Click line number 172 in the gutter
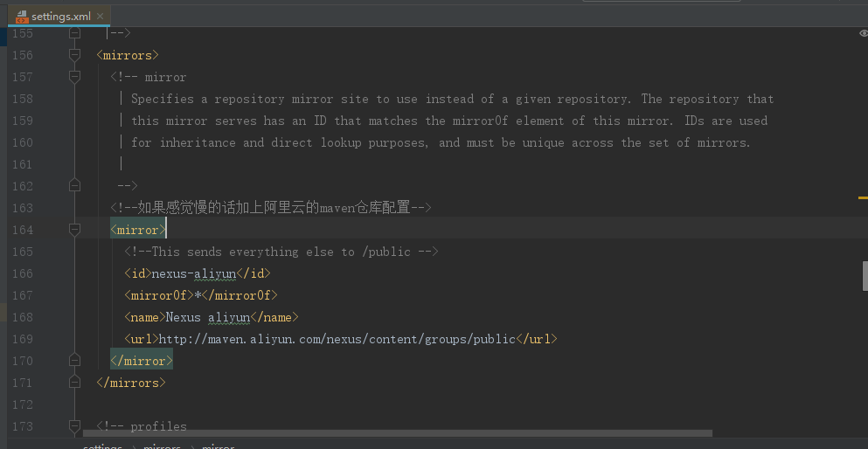The height and width of the screenshot is (449, 868). 23,404
